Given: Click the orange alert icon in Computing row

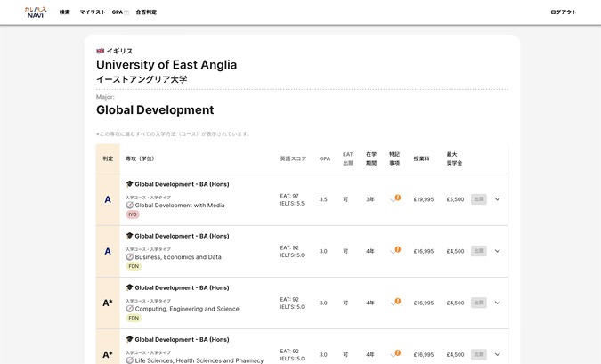Looking at the screenshot, I should point(398,301).
